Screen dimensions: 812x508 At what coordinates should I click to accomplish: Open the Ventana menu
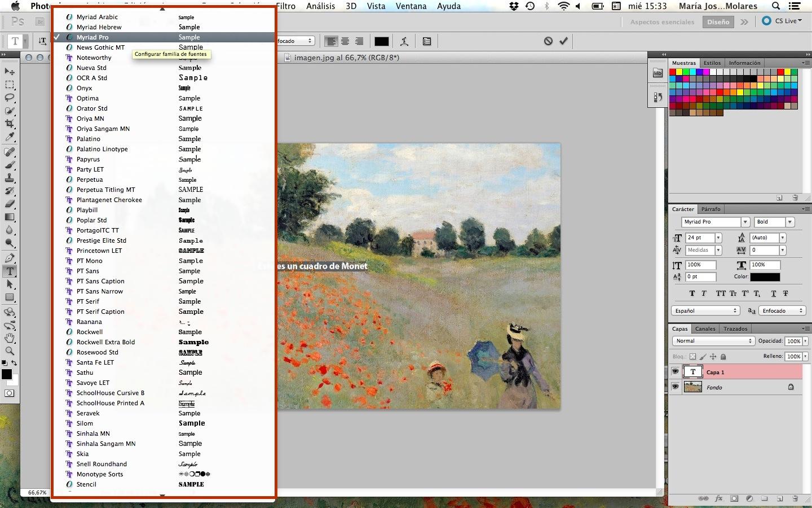pos(411,6)
